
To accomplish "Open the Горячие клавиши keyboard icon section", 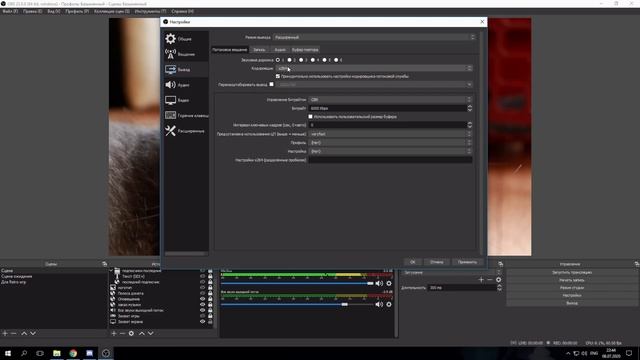I will [171, 116].
